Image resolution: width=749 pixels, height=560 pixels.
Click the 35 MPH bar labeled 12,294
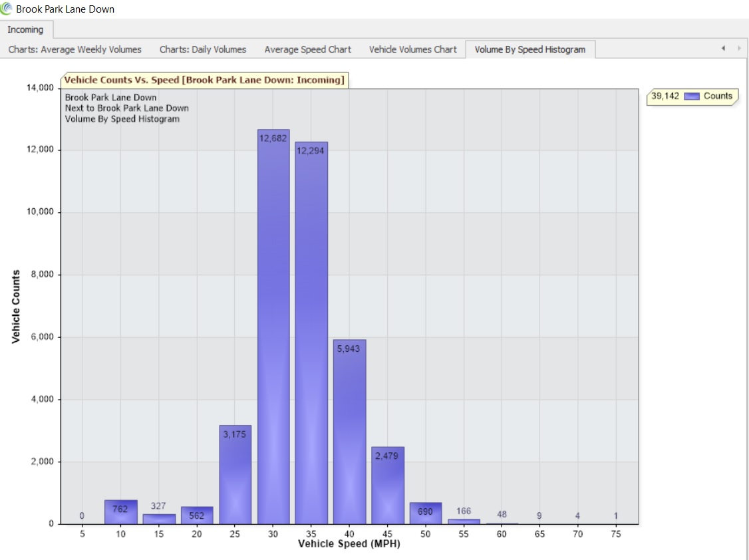tap(311, 333)
